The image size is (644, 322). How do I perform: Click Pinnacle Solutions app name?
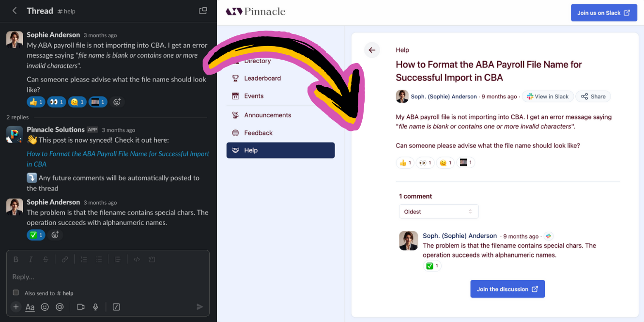[x=56, y=129]
